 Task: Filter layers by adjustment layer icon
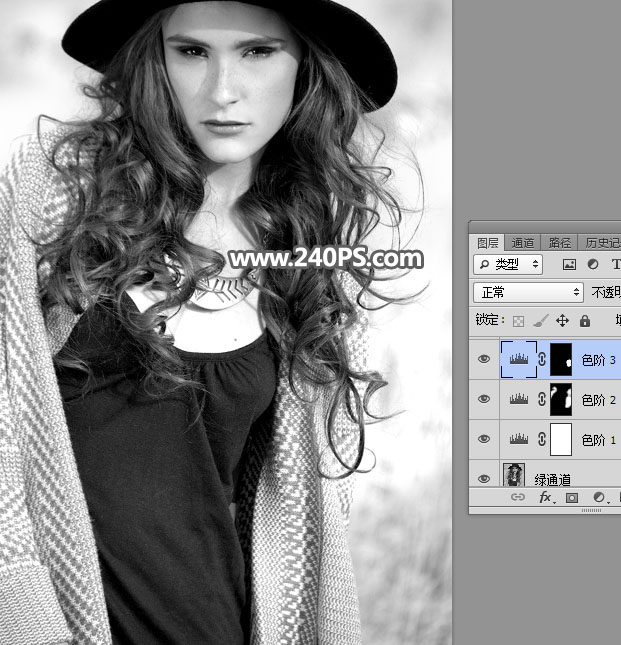[593, 264]
